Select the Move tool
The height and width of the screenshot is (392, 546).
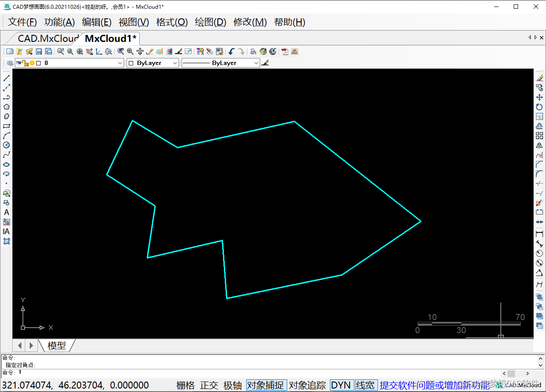[x=539, y=97]
